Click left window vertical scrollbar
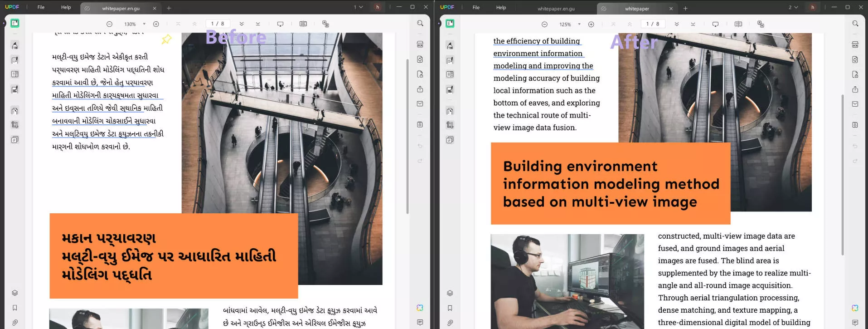868x329 pixels. pos(407,135)
